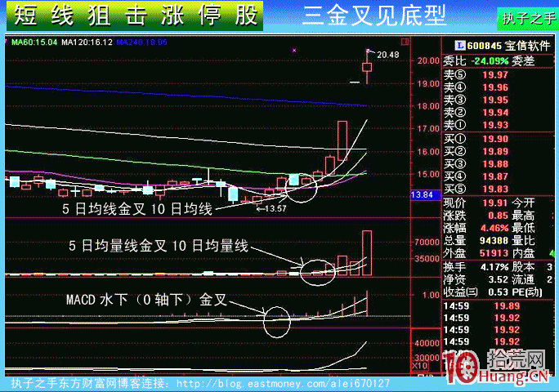The height and width of the screenshot is (392, 559).
Task: Click the 量比 label
Action: pyautogui.click(x=523, y=241)
